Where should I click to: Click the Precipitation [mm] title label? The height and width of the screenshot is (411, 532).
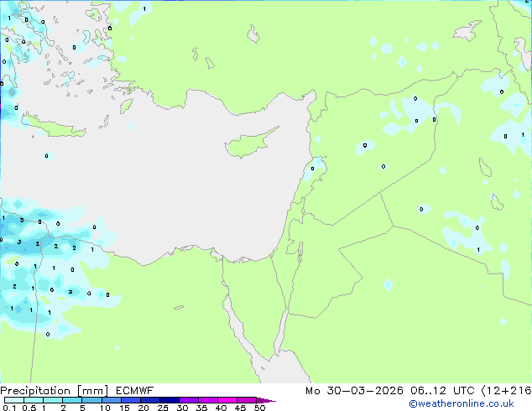55,391
